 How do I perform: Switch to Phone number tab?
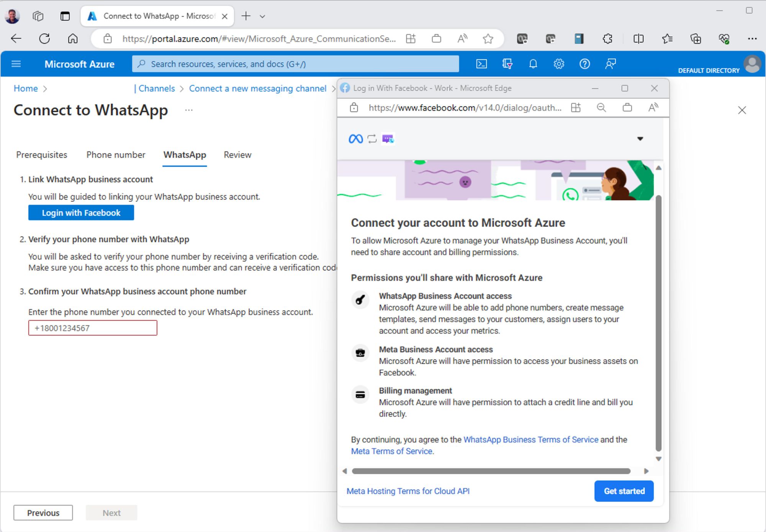116,155
